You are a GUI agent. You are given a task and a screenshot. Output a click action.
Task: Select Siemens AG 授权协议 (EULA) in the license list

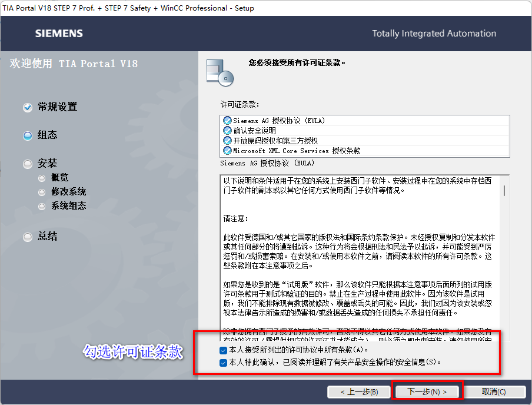(x=365, y=121)
